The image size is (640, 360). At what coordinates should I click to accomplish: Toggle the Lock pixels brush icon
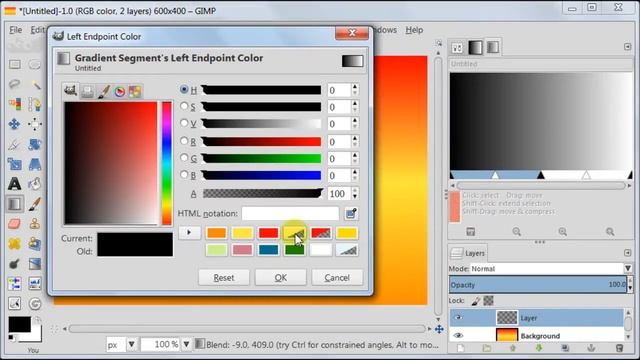(x=476, y=301)
